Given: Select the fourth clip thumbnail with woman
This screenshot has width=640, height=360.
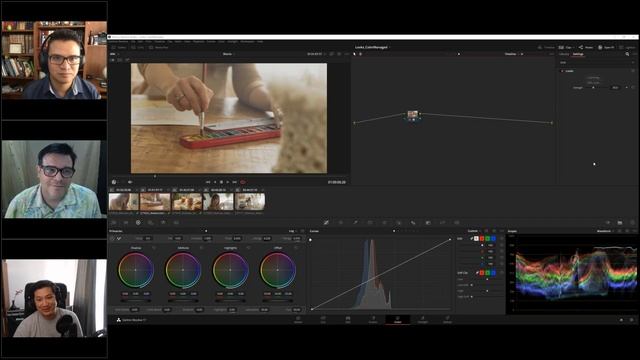Looking at the screenshot, I should (218, 202).
